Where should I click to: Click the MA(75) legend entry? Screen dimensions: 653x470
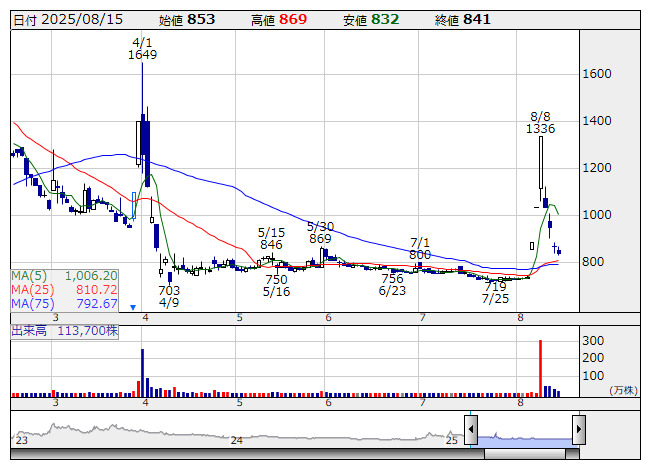click(65, 304)
